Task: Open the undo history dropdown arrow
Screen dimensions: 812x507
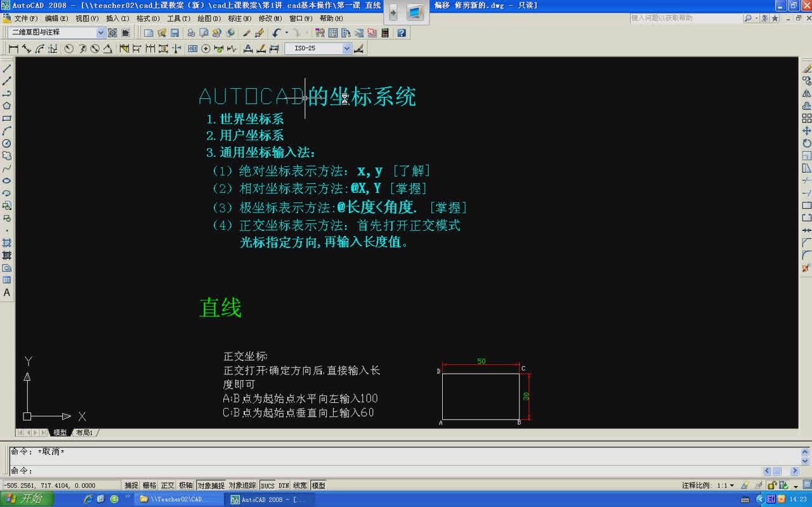Action: click(286, 33)
